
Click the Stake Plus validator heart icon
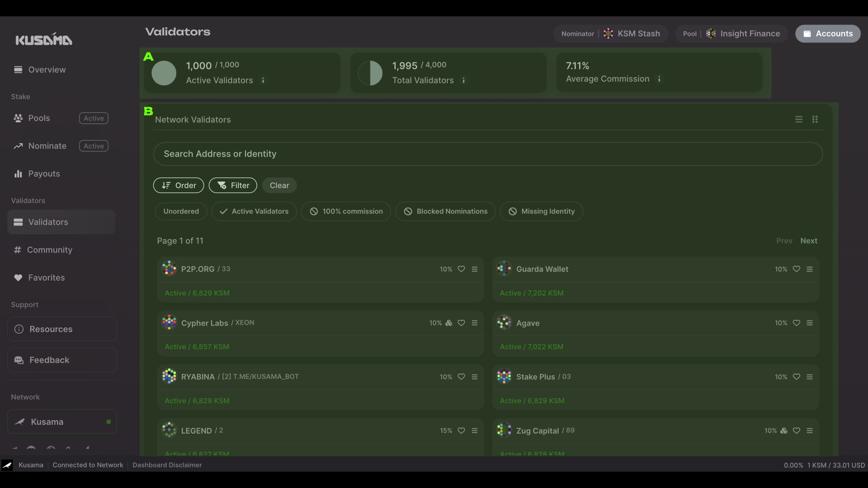[797, 376]
